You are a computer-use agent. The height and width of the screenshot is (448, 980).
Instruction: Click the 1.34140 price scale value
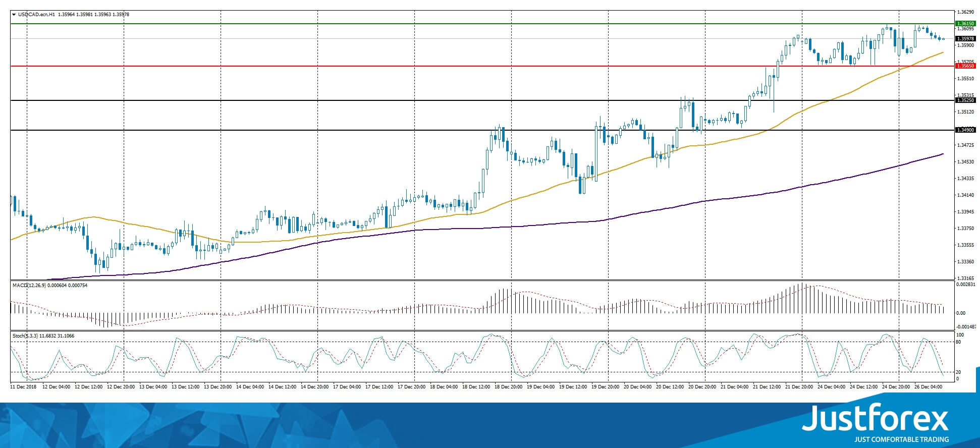965,195
